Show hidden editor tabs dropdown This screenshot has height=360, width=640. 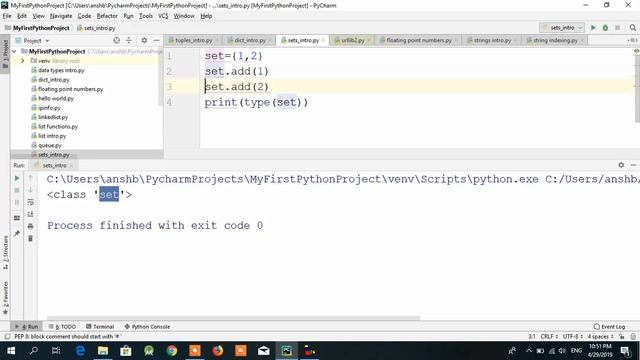point(632,40)
